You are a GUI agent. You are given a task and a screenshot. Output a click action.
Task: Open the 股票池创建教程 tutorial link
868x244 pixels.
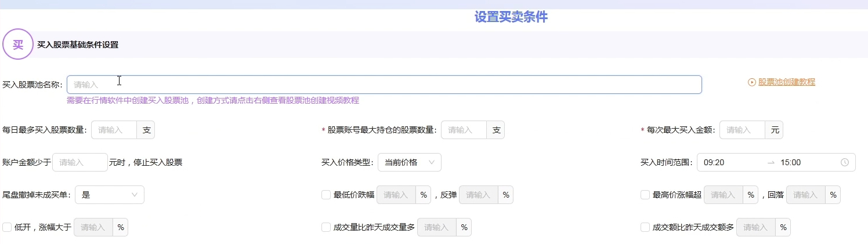tap(787, 82)
